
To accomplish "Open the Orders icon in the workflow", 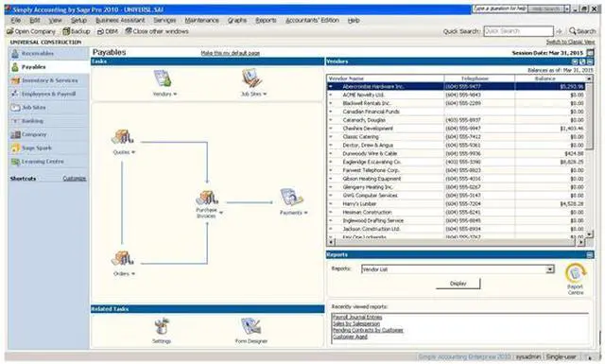I will tap(123, 259).
